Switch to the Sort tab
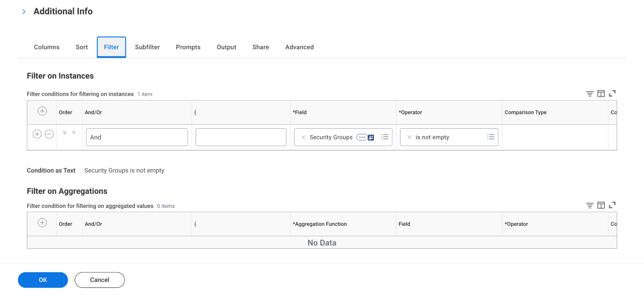 [82, 47]
